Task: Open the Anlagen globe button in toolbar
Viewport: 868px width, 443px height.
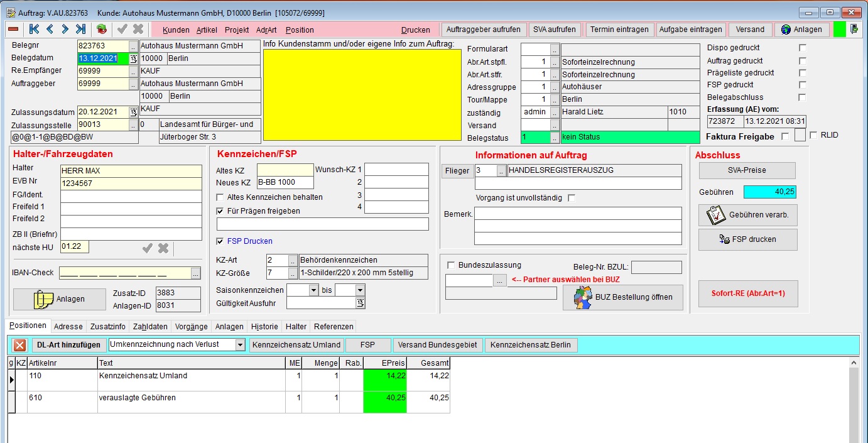Action: [x=802, y=30]
